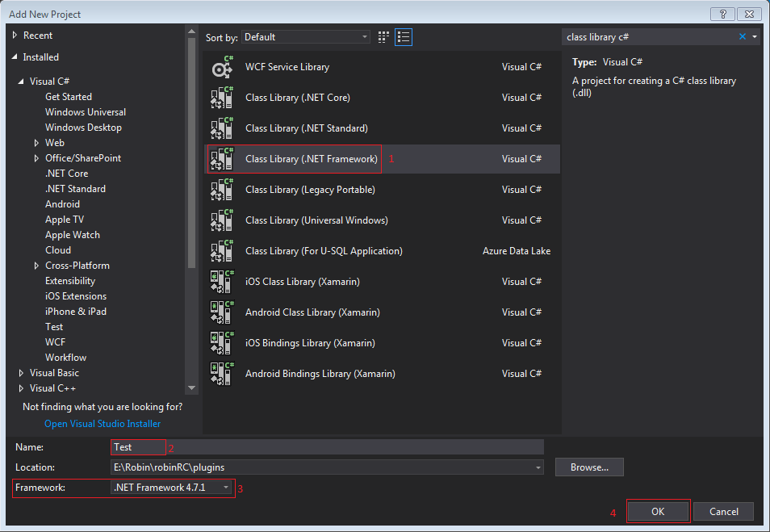The width and height of the screenshot is (770, 532).
Task: Expand the Web node
Action: point(36,143)
